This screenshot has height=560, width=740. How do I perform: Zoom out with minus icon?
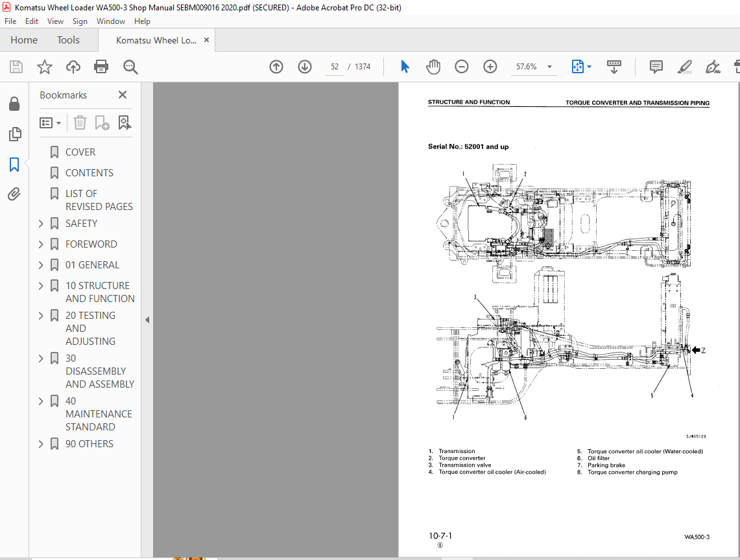[x=462, y=67]
